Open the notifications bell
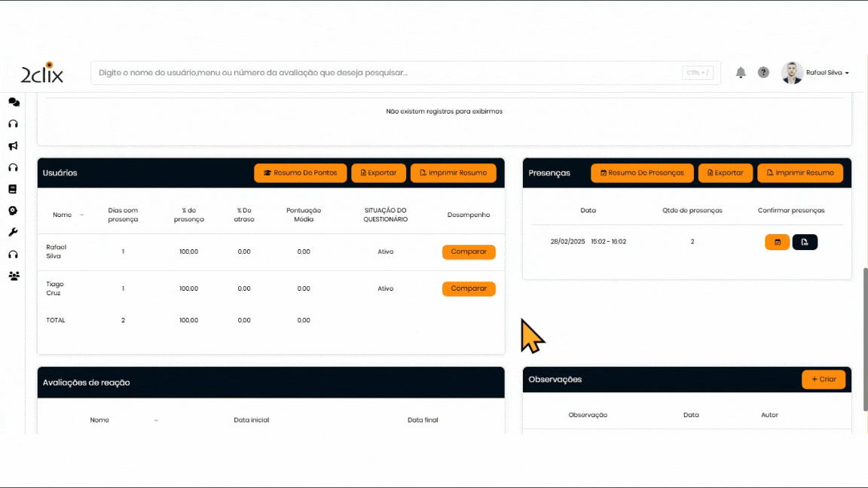This screenshot has width=868, height=488. click(x=741, y=73)
